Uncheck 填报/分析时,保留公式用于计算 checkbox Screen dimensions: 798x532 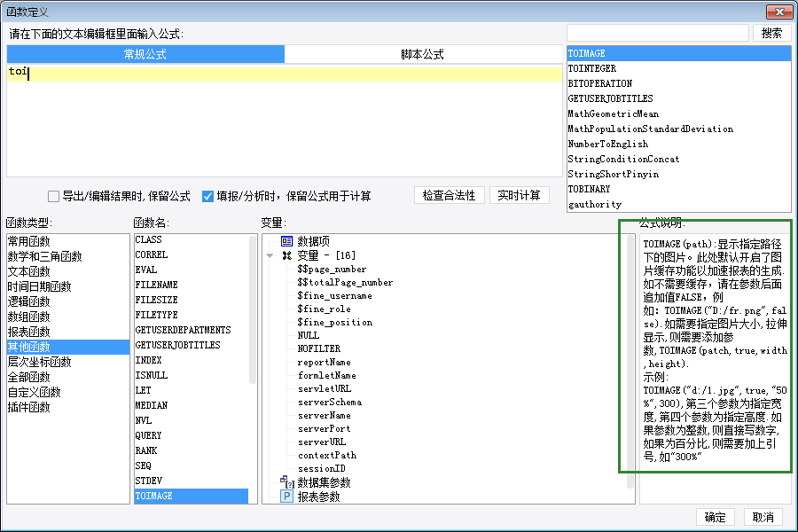pos(207,196)
